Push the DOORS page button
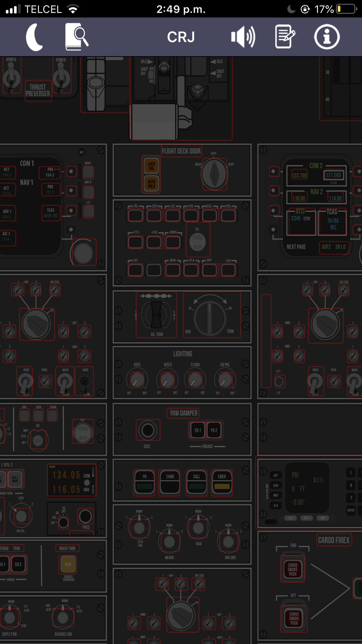 click(x=173, y=242)
